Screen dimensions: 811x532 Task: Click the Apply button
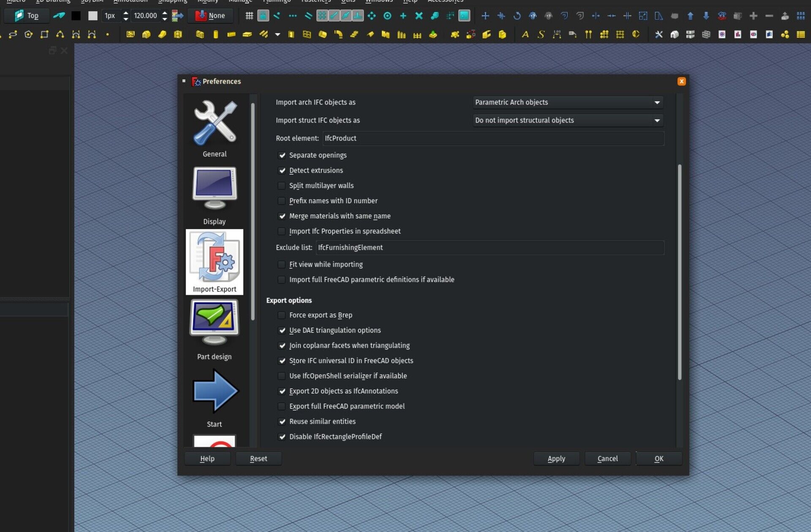coord(556,458)
